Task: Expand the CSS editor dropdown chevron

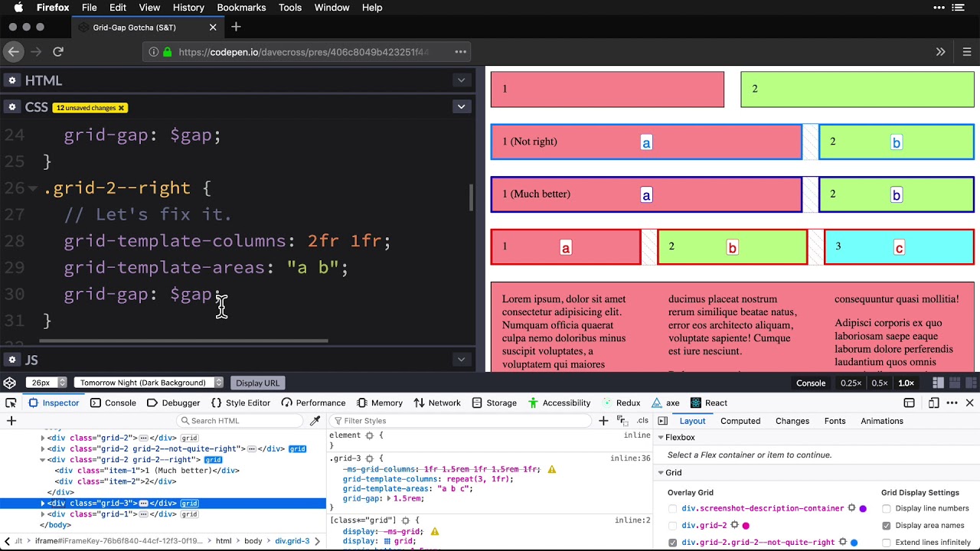Action: pos(461,107)
